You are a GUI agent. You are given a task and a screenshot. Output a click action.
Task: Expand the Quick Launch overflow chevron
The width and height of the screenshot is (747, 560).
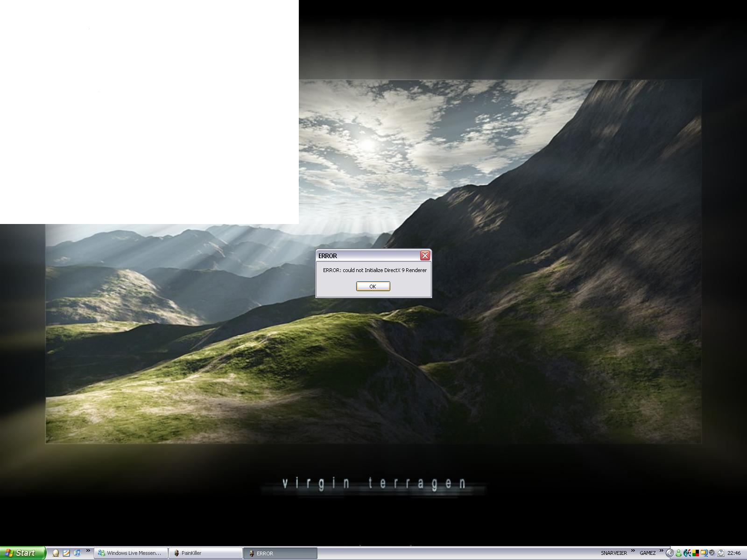click(x=88, y=551)
